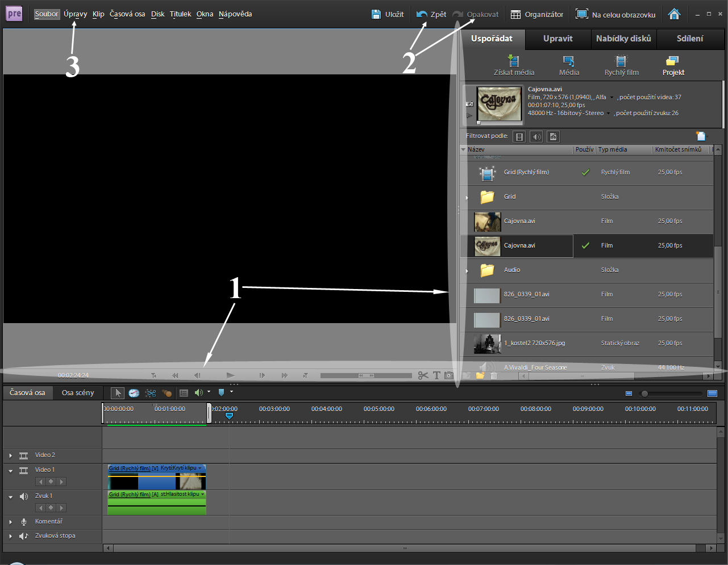Click the Zvuková stopa soundtrack icon

click(x=24, y=536)
